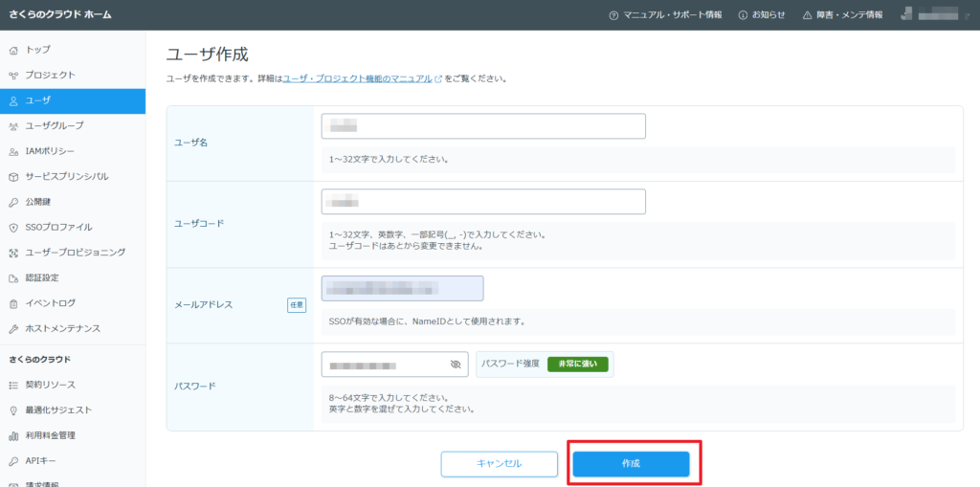Image resolution: width=980 pixels, height=487 pixels.
Task: Click the ユーザグループ sidebar icon
Action: (13, 125)
